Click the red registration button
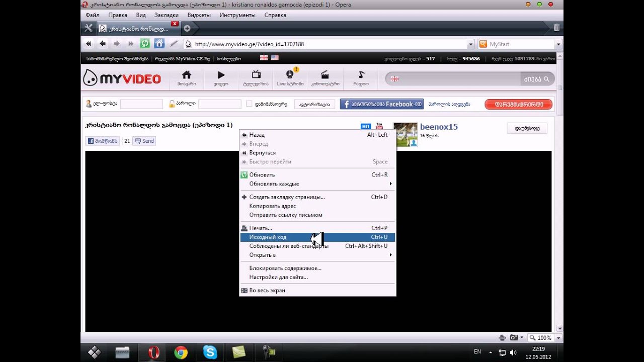 coord(518,105)
